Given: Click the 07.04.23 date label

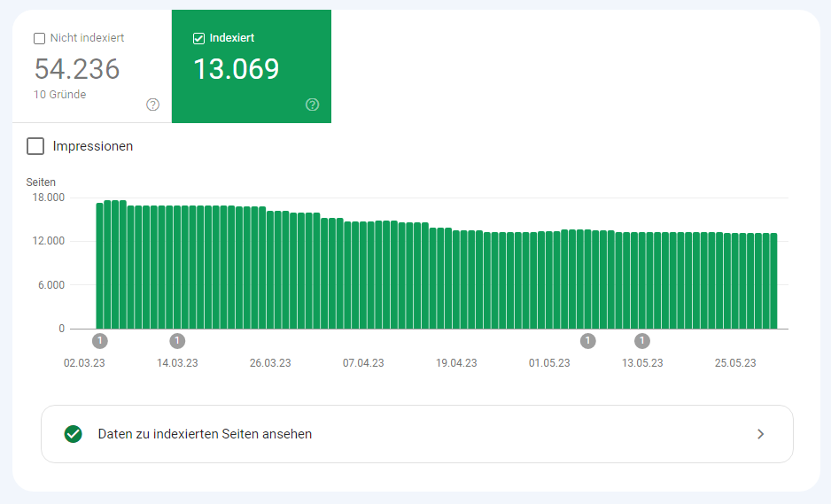Looking at the screenshot, I should click(x=363, y=363).
